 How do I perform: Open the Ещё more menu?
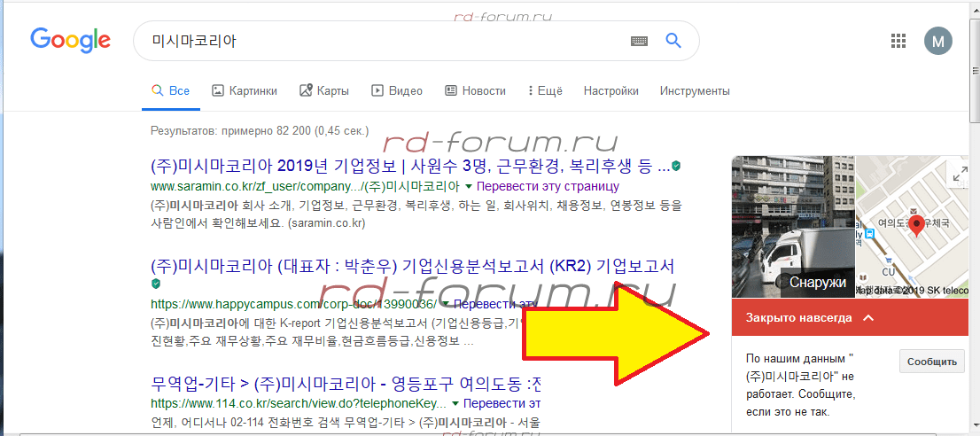click(x=545, y=90)
